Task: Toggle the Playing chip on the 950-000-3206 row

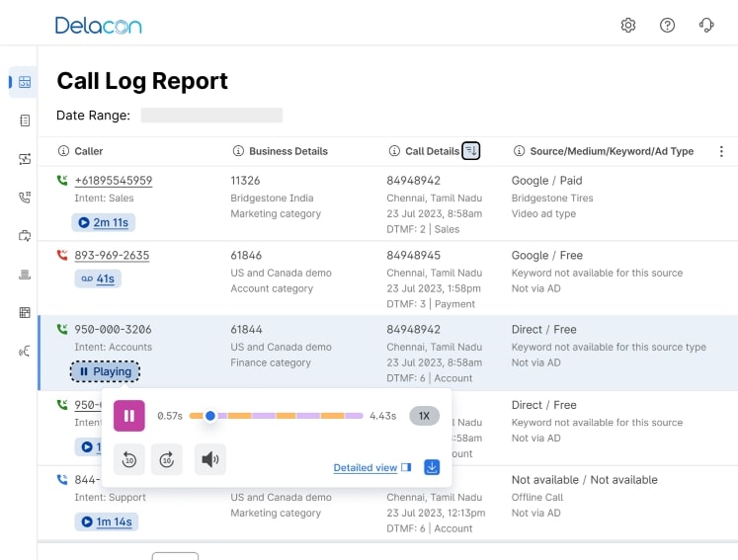Action: point(105,371)
